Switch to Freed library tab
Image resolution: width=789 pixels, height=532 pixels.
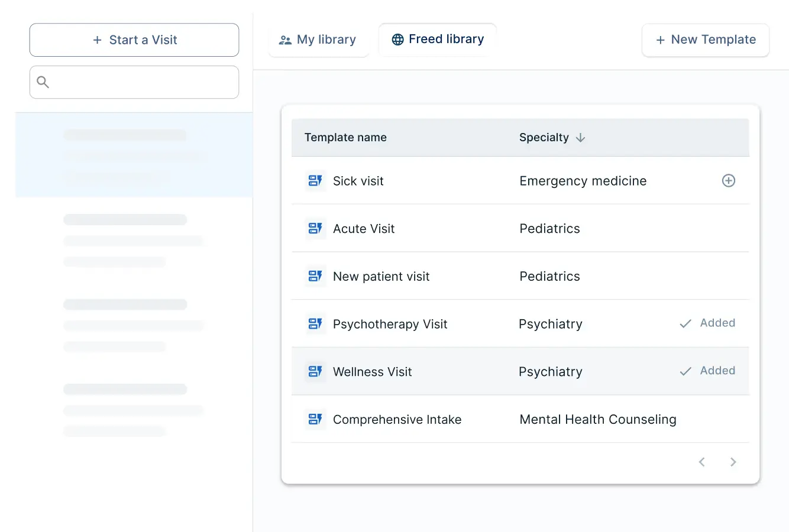tap(438, 40)
